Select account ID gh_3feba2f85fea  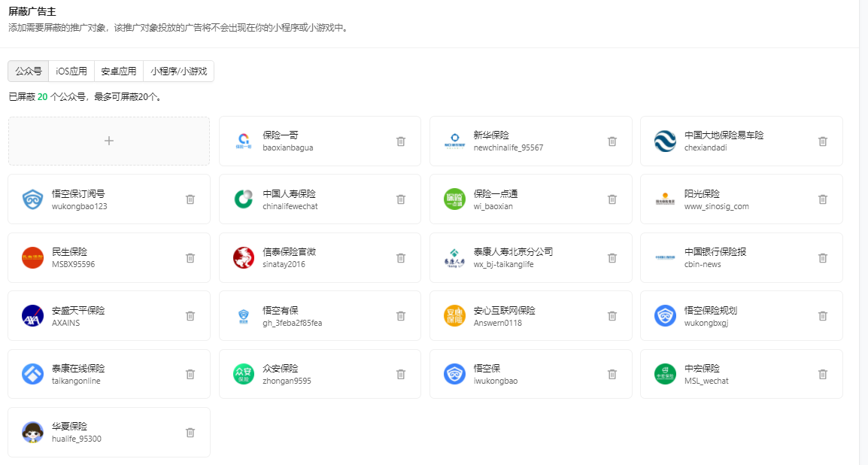[293, 323]
